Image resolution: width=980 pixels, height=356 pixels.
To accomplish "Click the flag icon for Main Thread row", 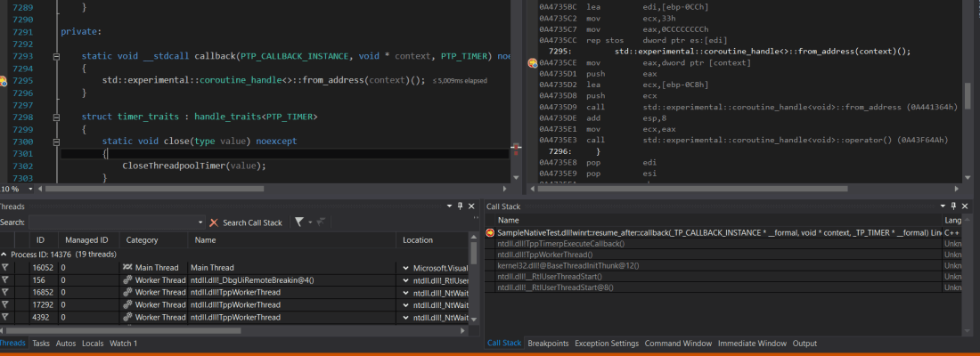I will (4, 267).
